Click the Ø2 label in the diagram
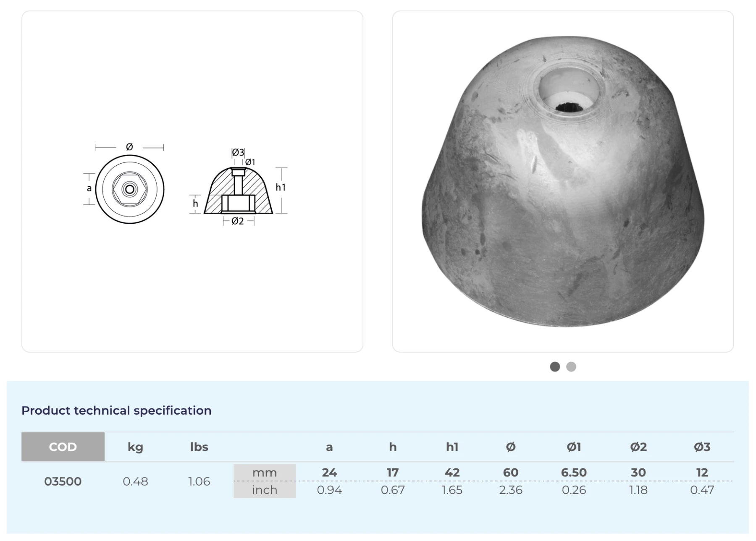The image size is (756, 541). (x=238, y=221)
